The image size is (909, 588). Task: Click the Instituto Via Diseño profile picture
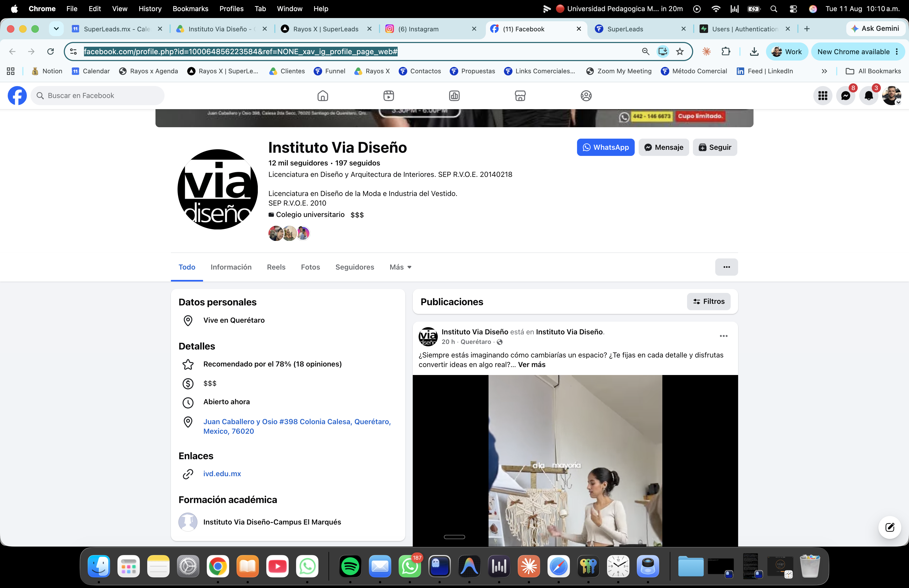pyautogui.click(x=218, y=189)
